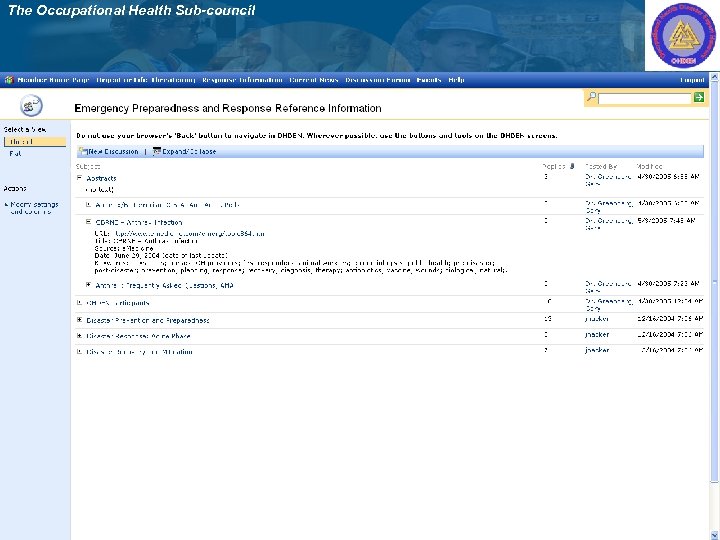Run the search with the green arrow button
Viewport: 720px width, 540px height.
[699, 97]
